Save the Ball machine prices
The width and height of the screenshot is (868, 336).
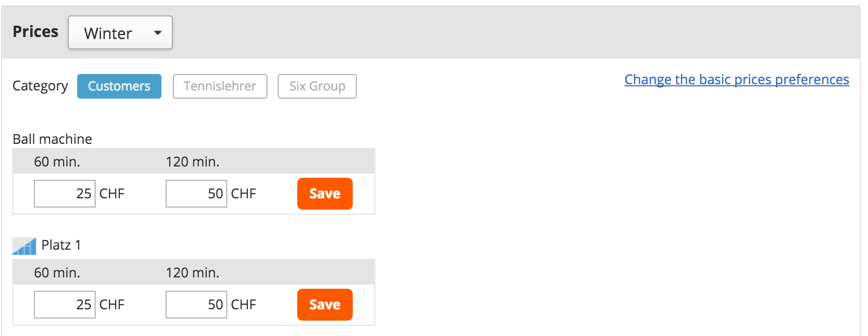324,194
